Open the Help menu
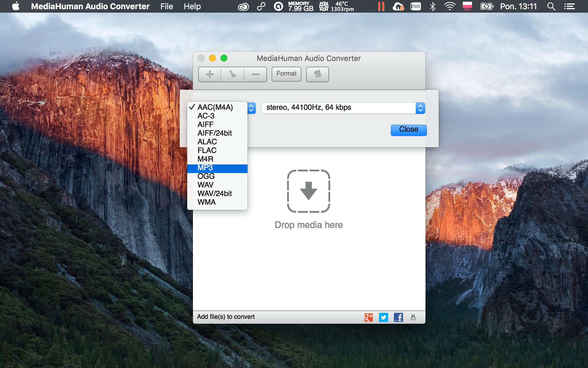This screenshot has height=368, width=588. 192,6
